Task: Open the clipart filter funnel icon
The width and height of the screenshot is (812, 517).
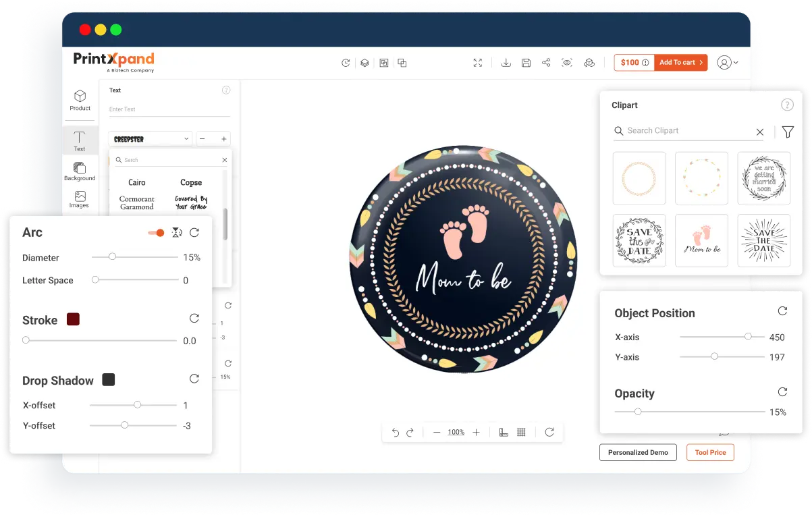Action: [x=788, y=132]
